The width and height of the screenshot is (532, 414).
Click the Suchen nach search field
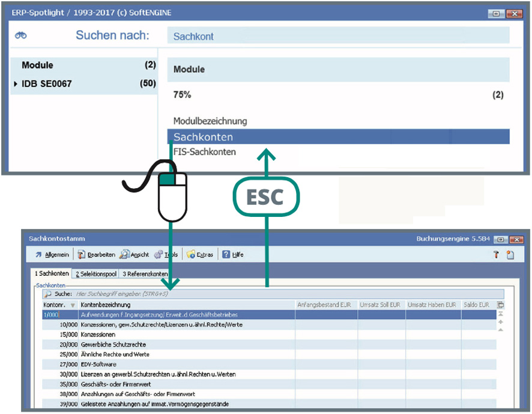click(338, 36)
